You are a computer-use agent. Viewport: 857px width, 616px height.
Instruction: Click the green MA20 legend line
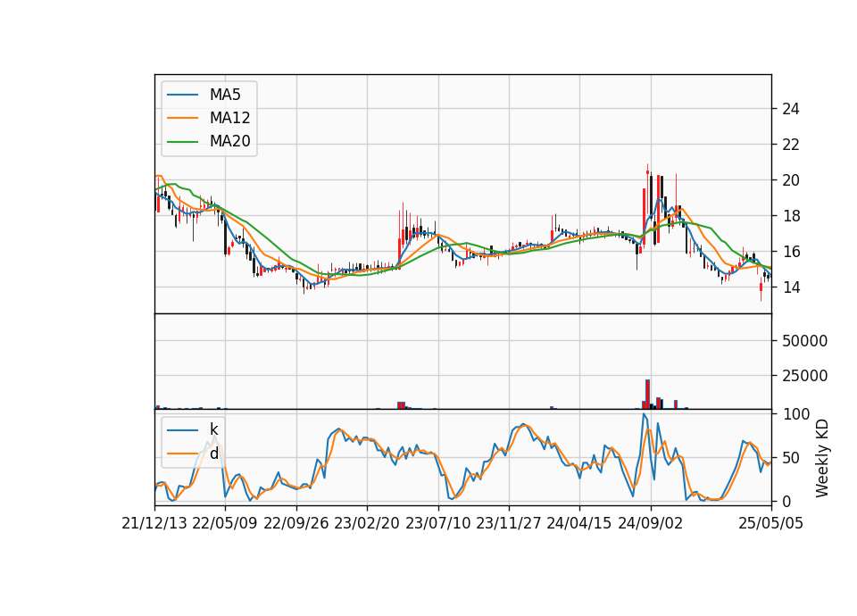pos(182,141)
